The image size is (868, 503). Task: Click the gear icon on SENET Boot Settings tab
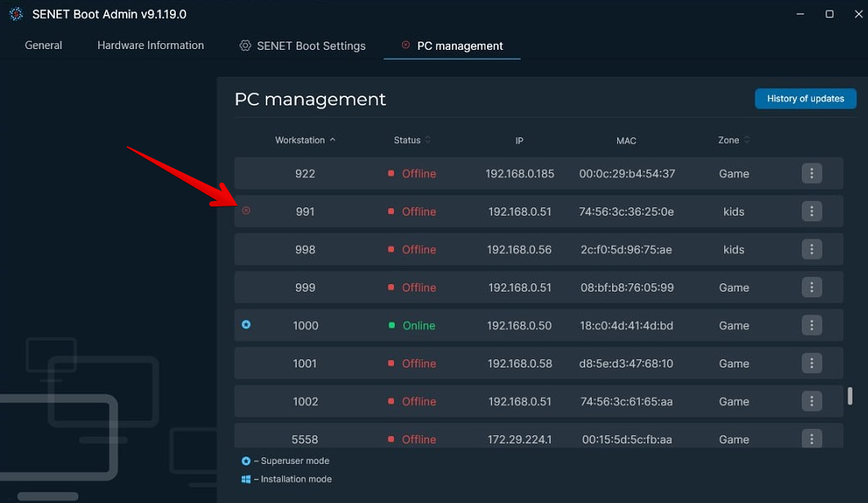(244, 46)
